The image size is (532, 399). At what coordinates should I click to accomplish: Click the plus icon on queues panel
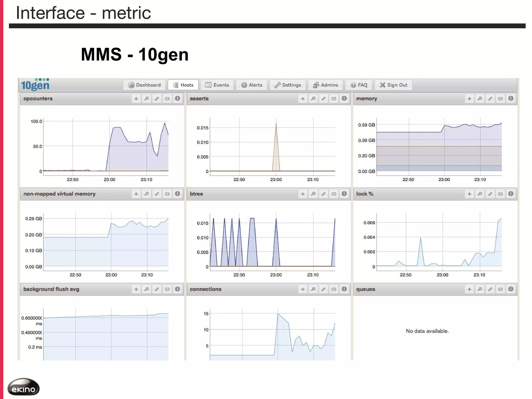[x=469, y=289]
